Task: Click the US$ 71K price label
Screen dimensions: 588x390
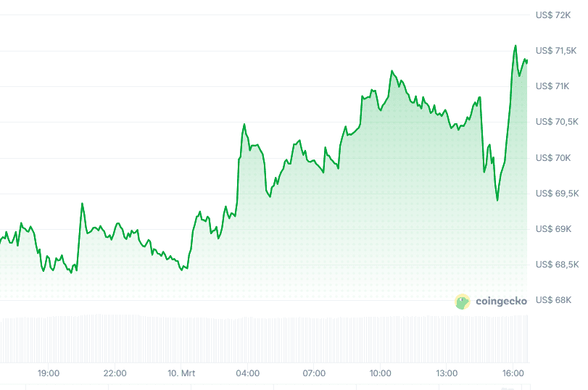Action: pyautogui.click(x=553, y=86)
